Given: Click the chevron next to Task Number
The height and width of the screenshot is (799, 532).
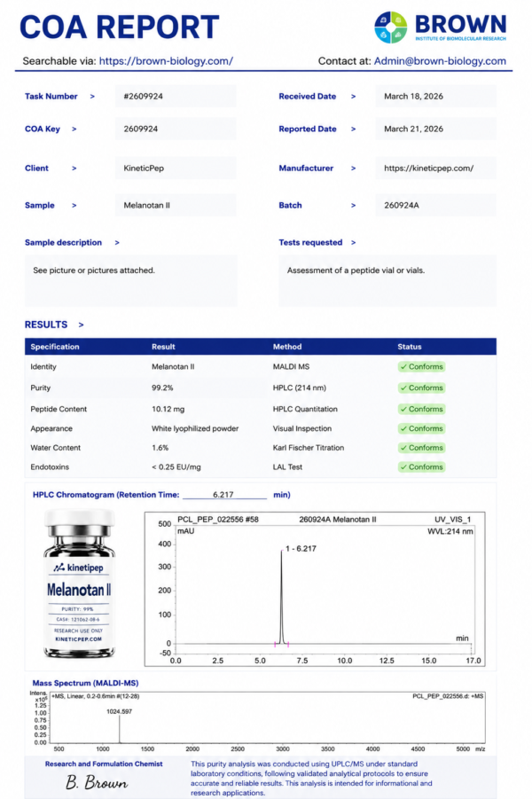Looking at the screenshot, I should click(92, 97).
